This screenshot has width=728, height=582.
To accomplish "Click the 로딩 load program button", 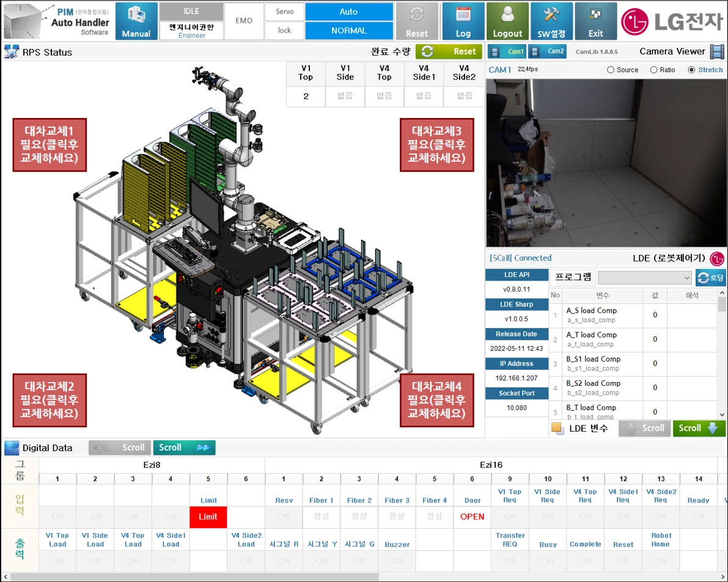I will [710, 278].
